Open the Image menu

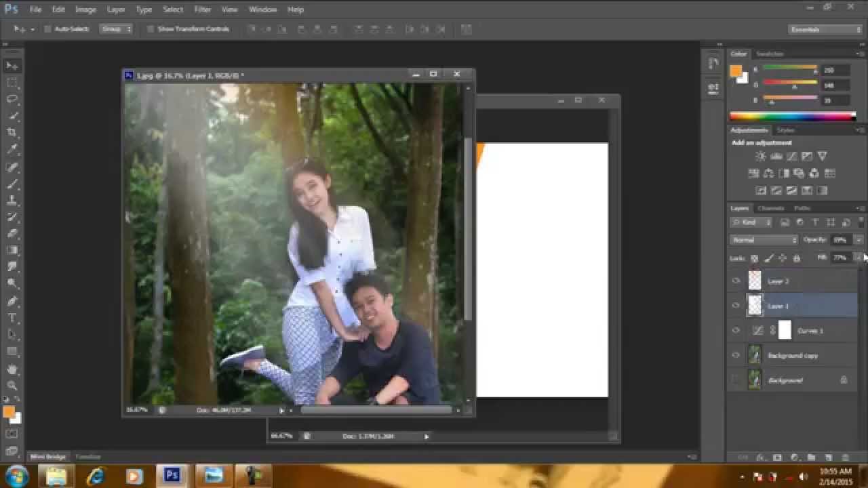pyautogui.click(x=85, y=9)
